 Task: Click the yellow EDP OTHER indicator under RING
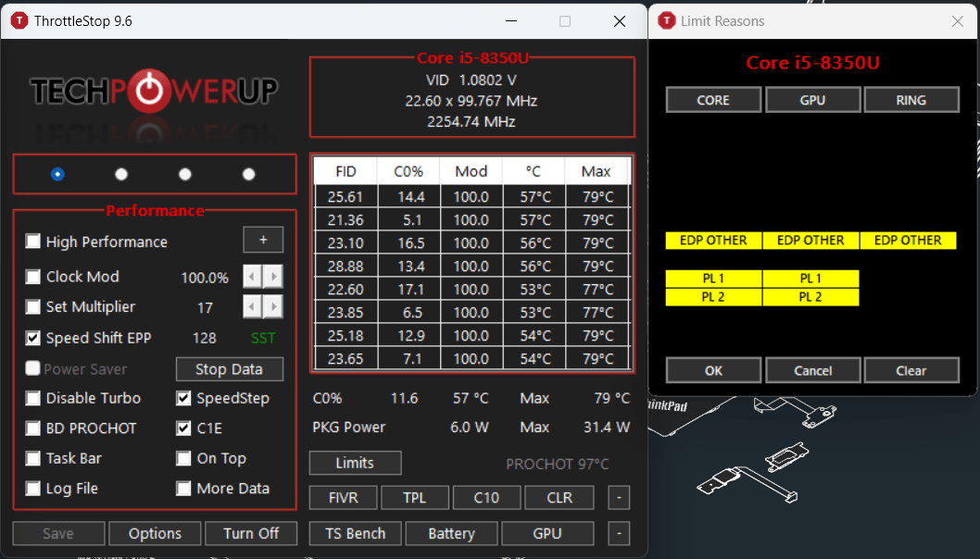[908, 241]
